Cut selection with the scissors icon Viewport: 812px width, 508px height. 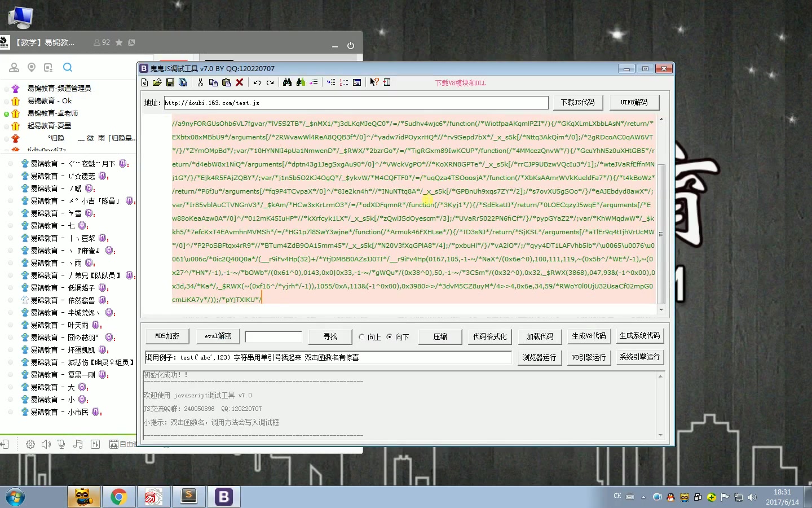(200, 82)
